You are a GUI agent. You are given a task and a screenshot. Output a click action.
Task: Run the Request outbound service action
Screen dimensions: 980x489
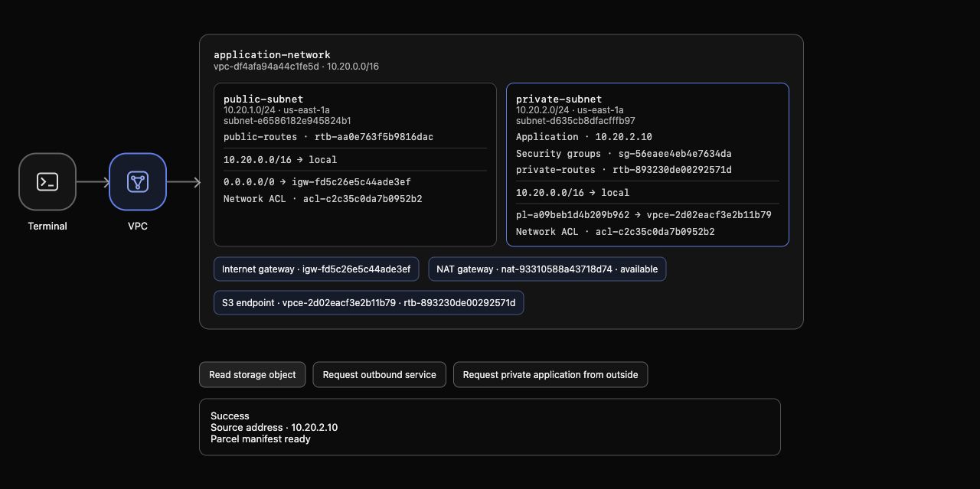pos(380,375)
